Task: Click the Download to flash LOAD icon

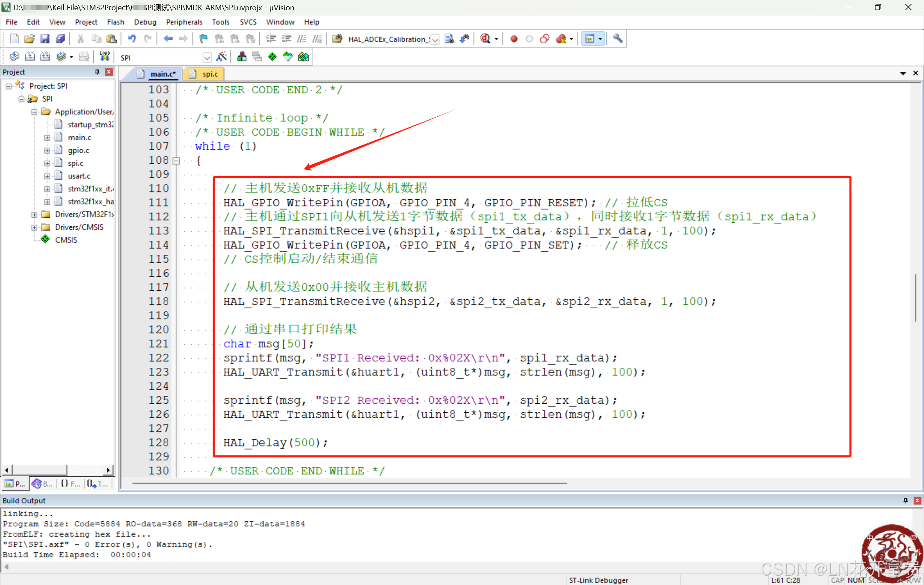Action: click(104, 57)
